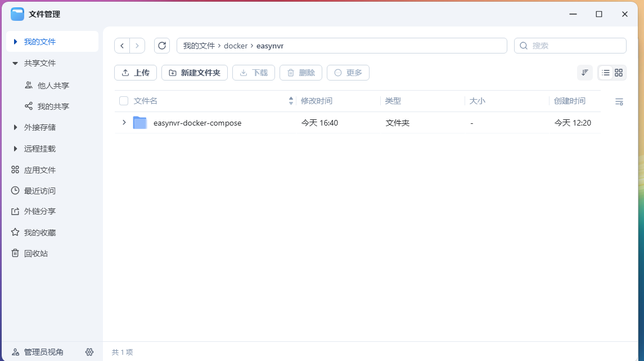Expand the easynvr-docker-compose folder row
The image size is (644, 361).
pos(124,122)
